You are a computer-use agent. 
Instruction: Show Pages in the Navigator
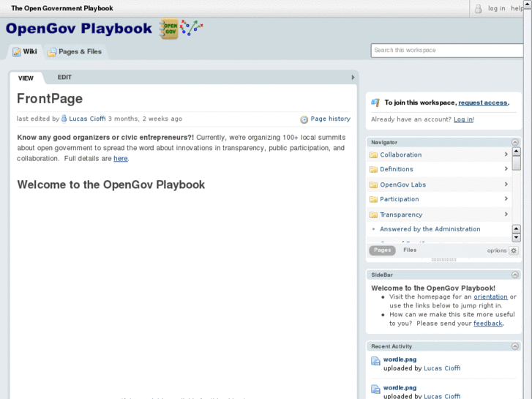click(x=382, y=250)
